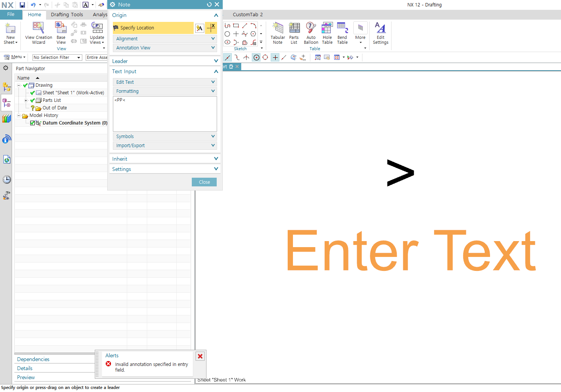This screenshot has width=561, height=392.
Task: Toggle the checkbox on Datum Coordinate System
Action: 32,123
